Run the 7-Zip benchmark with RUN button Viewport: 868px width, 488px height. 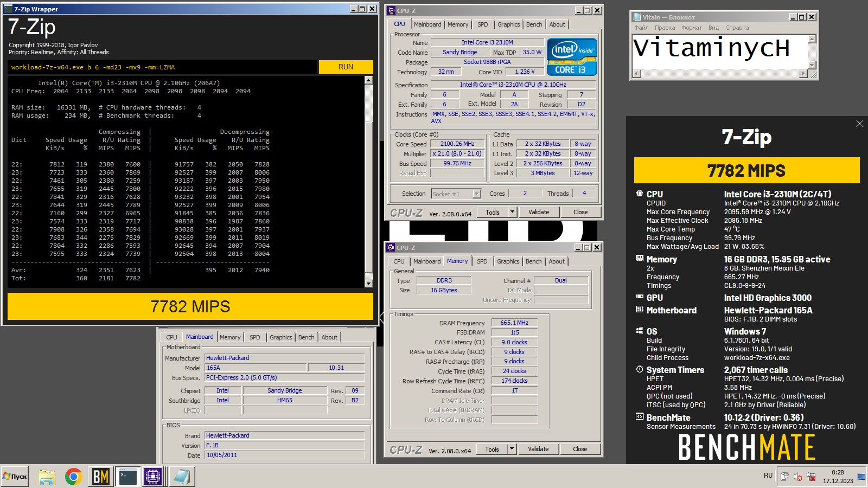(x=346, y=67)
